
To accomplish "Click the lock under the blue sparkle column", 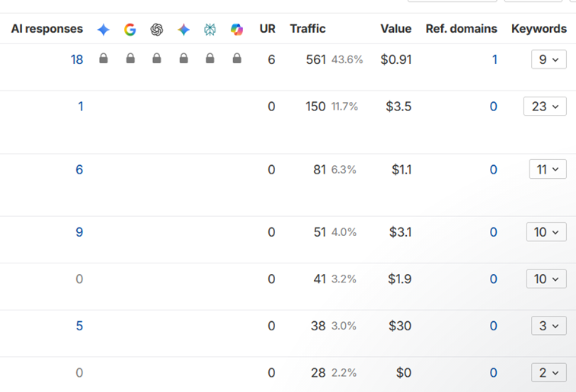I will click(104, 58).
